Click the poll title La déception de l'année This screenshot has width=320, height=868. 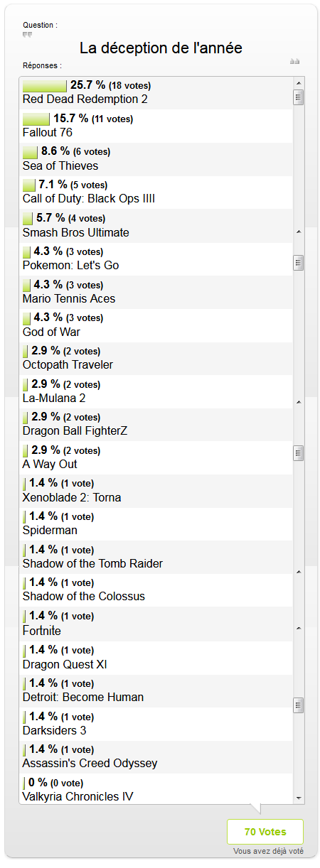[161, 48]
